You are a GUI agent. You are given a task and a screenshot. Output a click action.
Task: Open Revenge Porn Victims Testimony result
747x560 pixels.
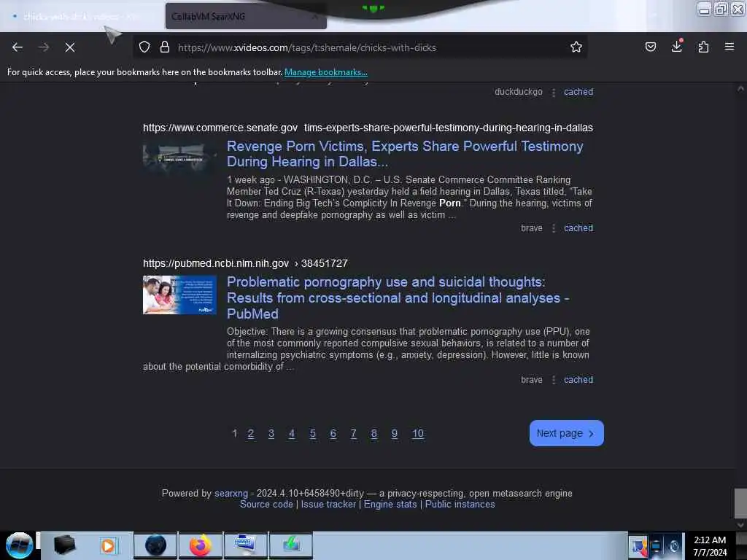(x=404, y=154)
